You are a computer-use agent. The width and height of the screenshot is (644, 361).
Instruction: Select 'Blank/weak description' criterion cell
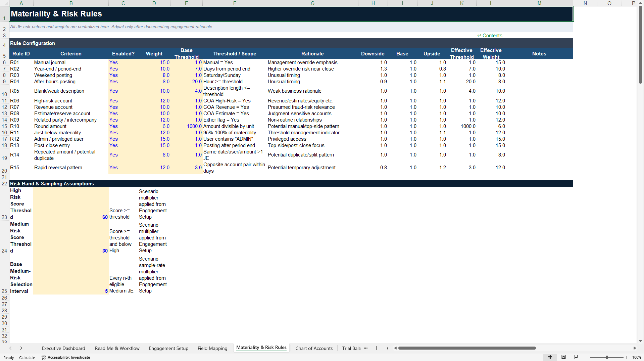[x=71, y=91]
